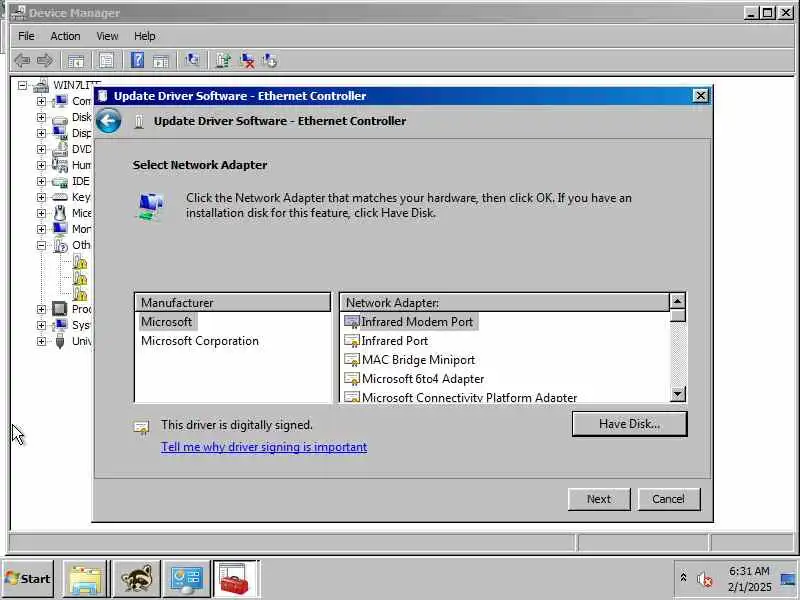
Task: Open the Control Panel taskbar icon
Action: (187, 579)
